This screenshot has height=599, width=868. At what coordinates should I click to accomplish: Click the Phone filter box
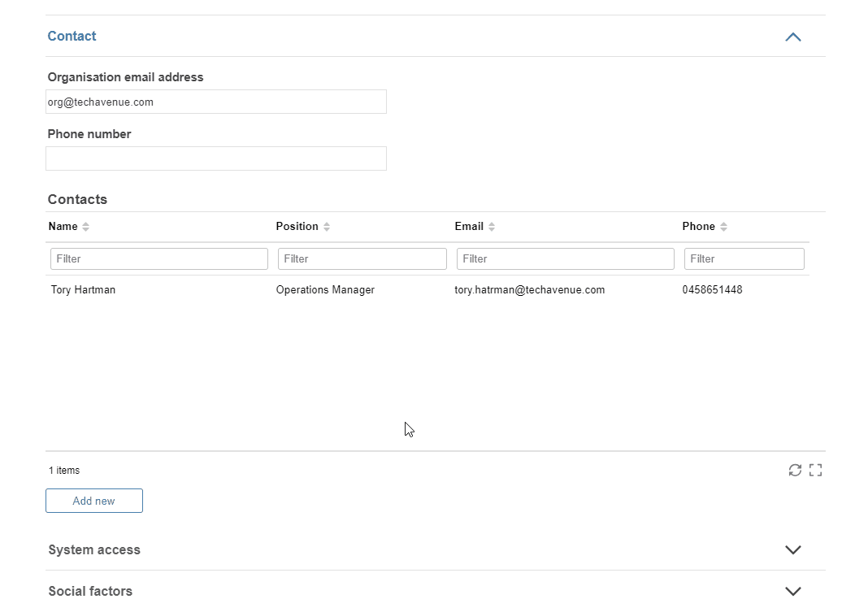[744, 259]
